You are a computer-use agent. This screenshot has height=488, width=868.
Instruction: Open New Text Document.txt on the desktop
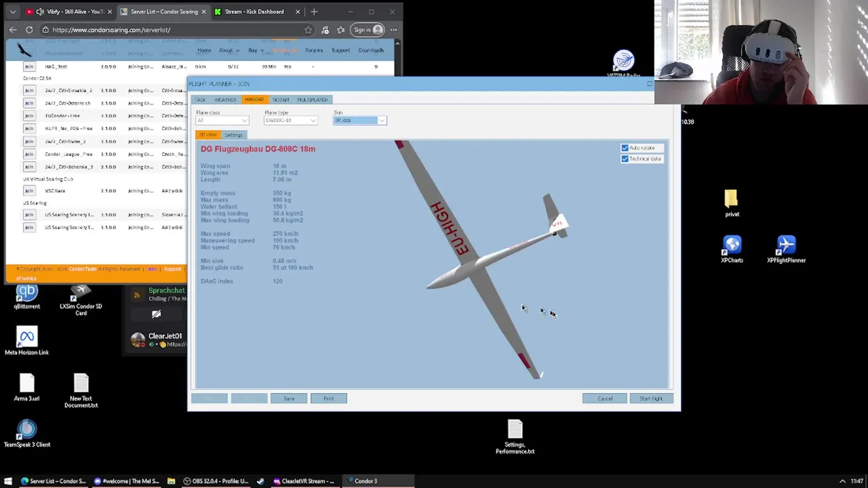(81, 391)
